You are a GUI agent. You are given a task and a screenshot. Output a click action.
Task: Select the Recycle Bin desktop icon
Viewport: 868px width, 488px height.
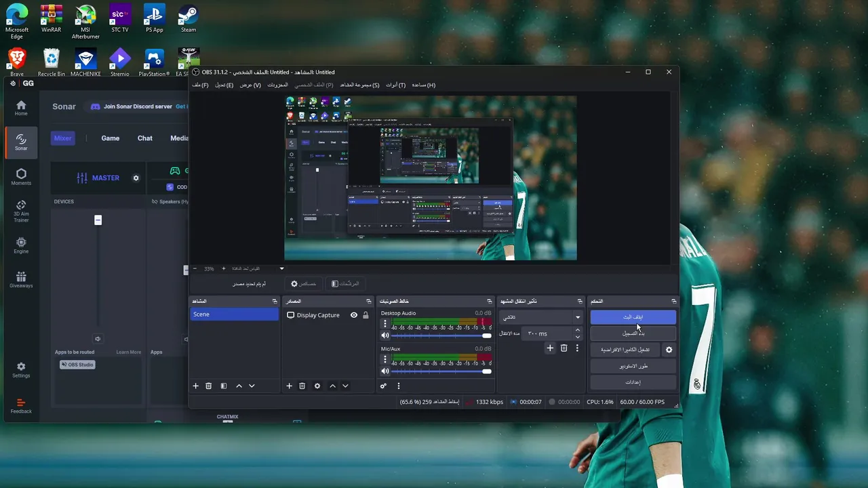click(52, 62)
